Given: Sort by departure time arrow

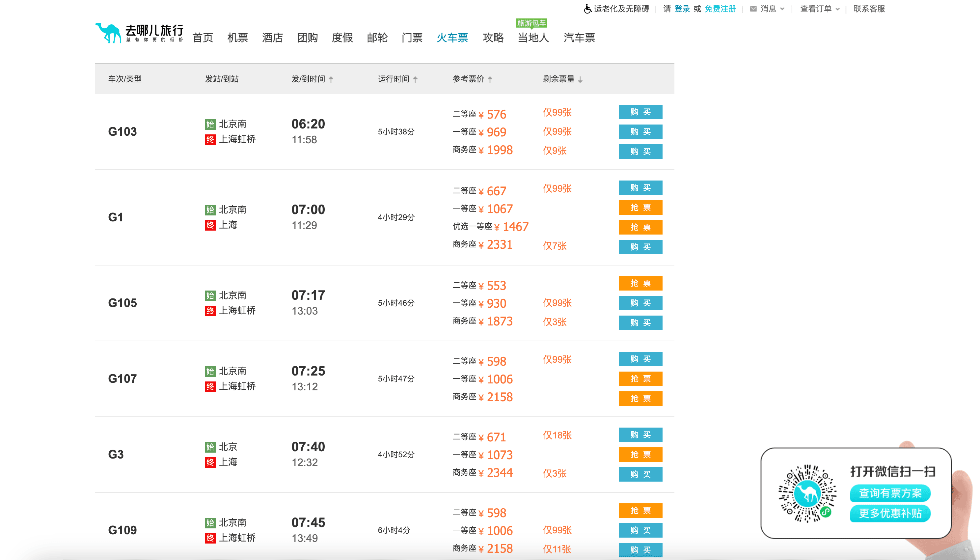Looking at the screenshot, I should [x=331, y=79].
